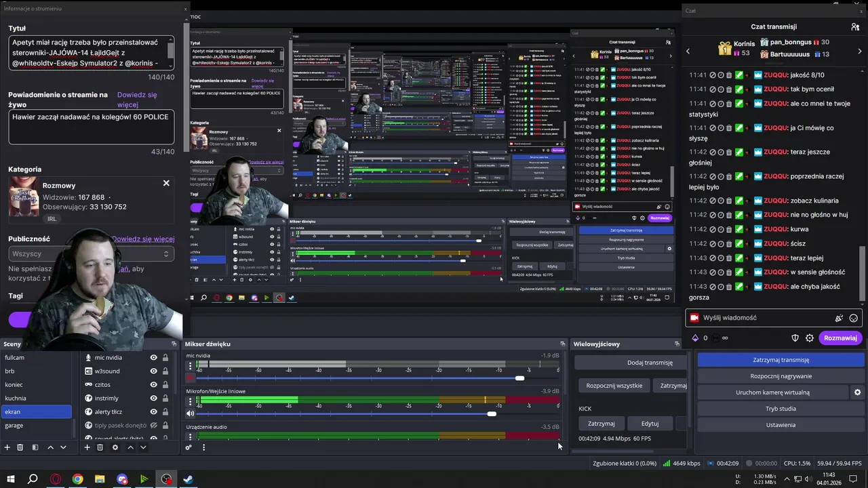The height and width of the screenshot is (488, 868).
Task: Open Steam from taskbar
Action: click(189, 479)
